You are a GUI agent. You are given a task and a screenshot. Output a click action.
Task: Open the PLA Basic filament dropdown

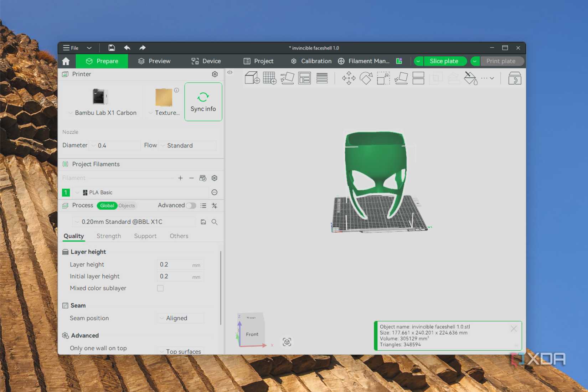(x=140, y=192)
